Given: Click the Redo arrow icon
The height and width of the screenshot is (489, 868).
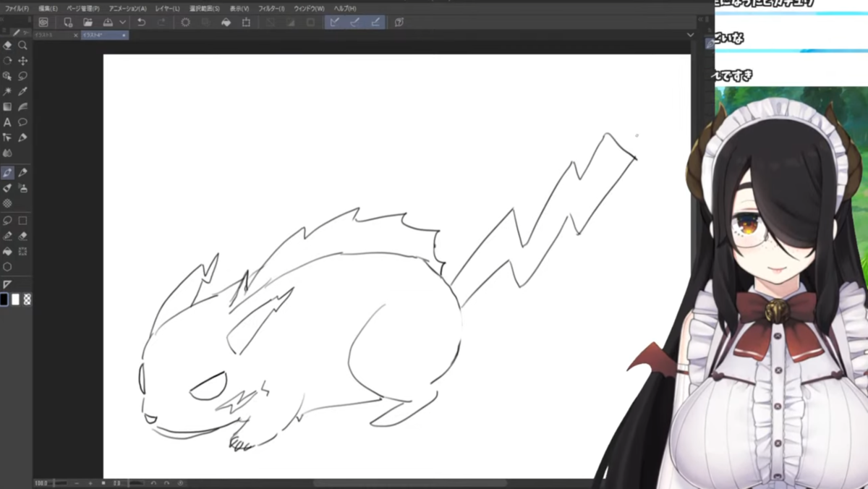Looking at the screenshot, I should [161, 22].
